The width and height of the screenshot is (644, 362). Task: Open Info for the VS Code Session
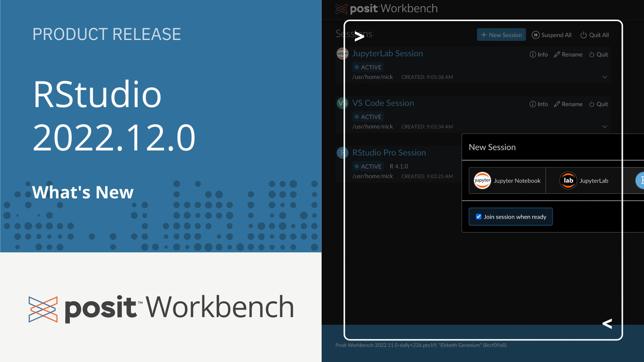click(539, 104)
